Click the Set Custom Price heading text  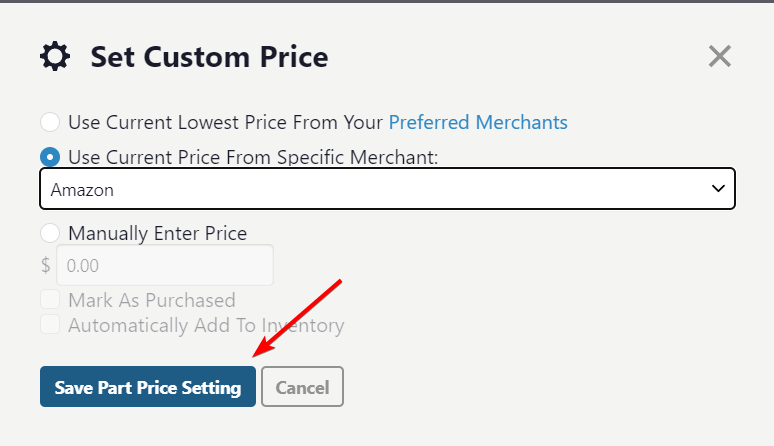pyautogui.click(x=209, y=56)
